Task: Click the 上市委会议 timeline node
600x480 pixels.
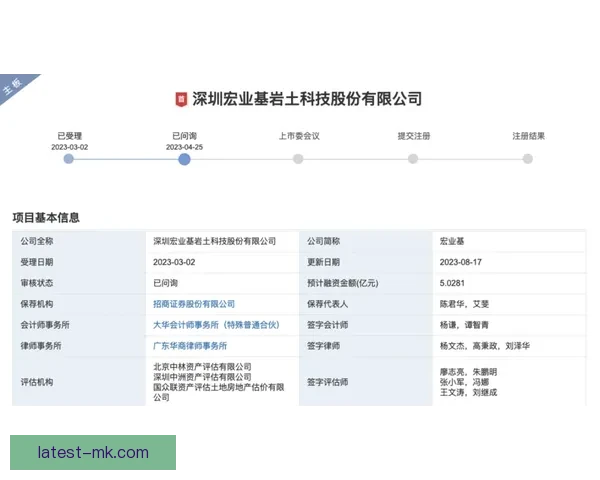Action: 298,159
